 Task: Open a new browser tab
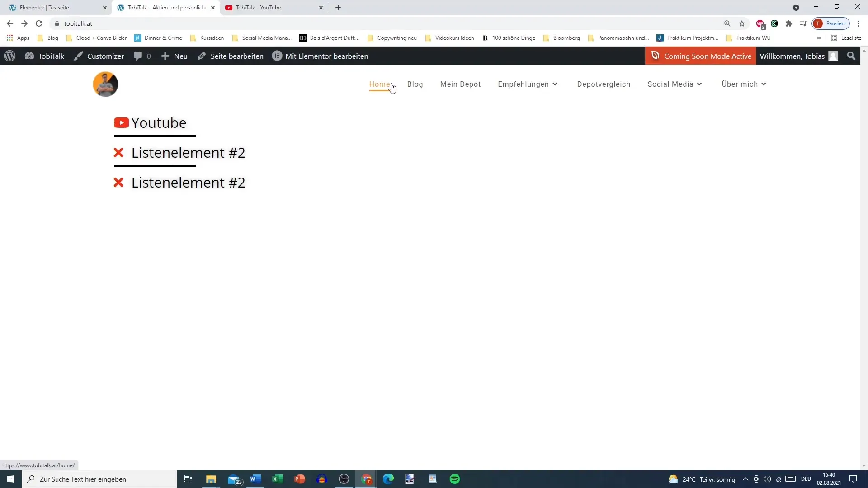click(x=338, y=8)
